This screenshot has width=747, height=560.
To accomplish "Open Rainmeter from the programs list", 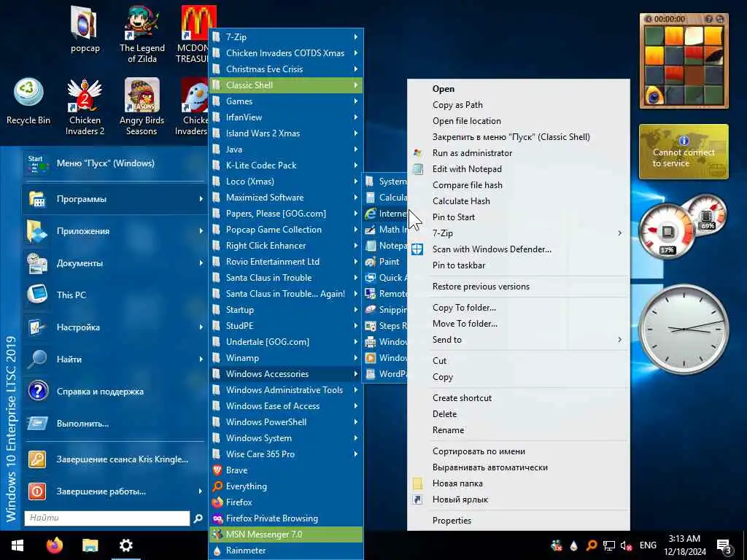I will [286, 550].
